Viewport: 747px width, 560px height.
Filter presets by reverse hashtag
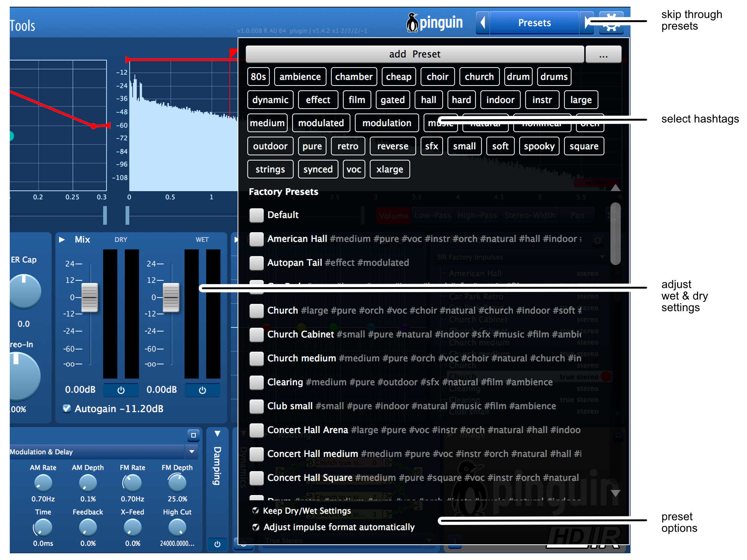click(x=393, y=146)
